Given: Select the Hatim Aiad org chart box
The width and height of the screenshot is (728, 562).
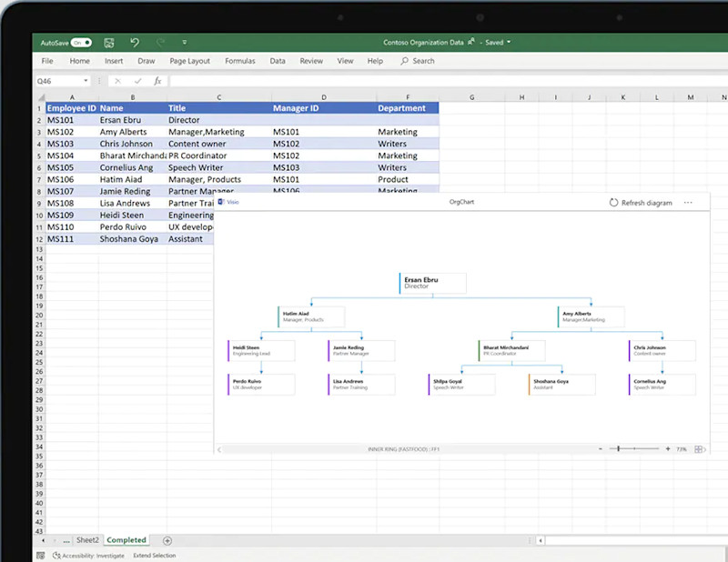Looking at the screenshot, I should coord(311,317).
